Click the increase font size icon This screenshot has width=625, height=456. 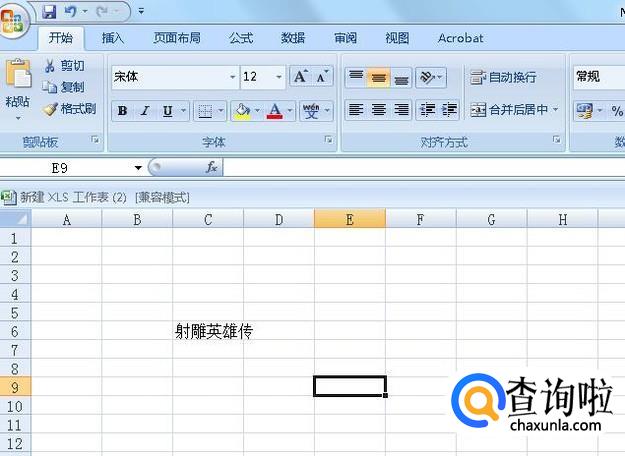pos(300,77)
